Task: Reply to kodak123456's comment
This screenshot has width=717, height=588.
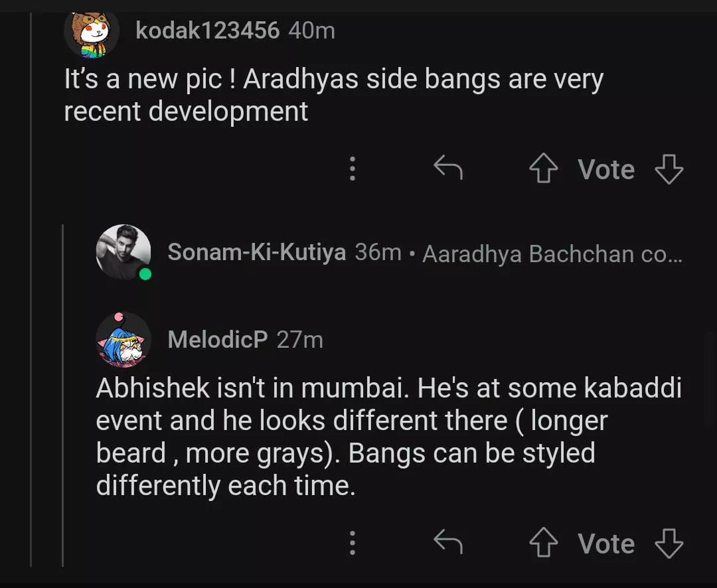Action: [x=447, y=169]
